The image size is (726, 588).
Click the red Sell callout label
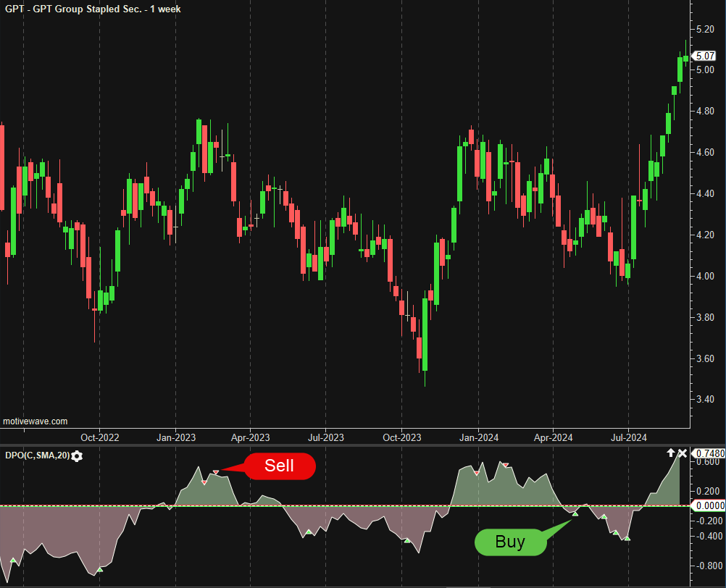(x=280, y=466)
